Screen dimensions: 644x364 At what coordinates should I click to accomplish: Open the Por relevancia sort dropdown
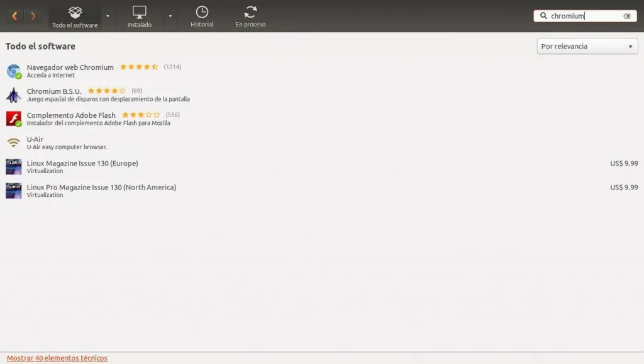[587, 46]
